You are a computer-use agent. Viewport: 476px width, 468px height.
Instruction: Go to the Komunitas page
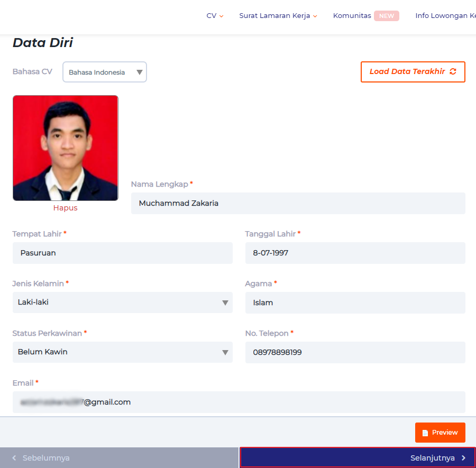[352, 16]
